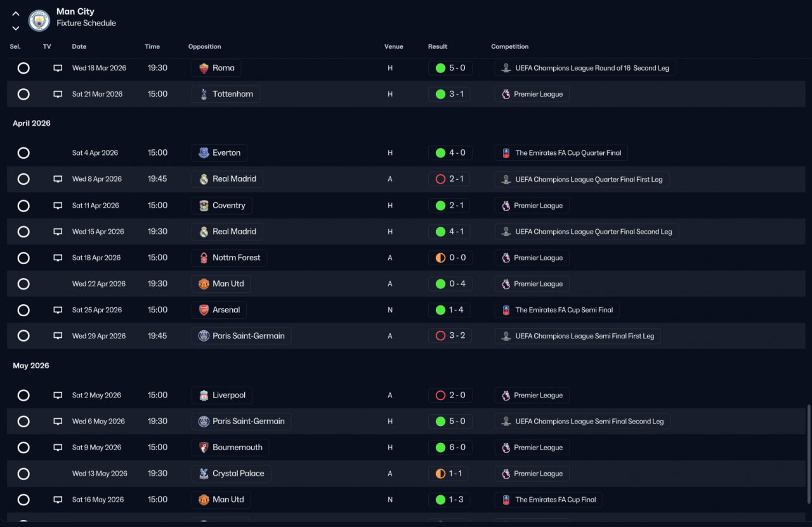The height and width of the screenshot is (527, 812).
Task: Open the 1 - 1 Crystal Palace result
Action: point(450,474)
